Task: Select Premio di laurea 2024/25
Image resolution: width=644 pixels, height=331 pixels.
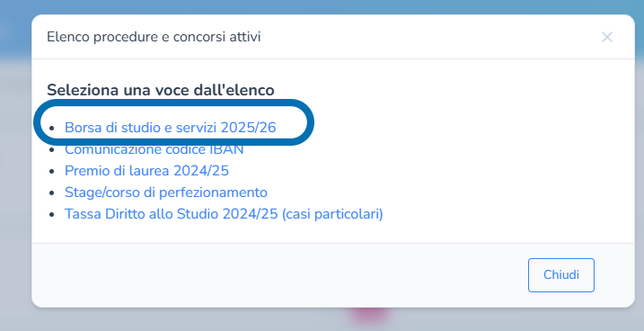Action: (146, 171)
